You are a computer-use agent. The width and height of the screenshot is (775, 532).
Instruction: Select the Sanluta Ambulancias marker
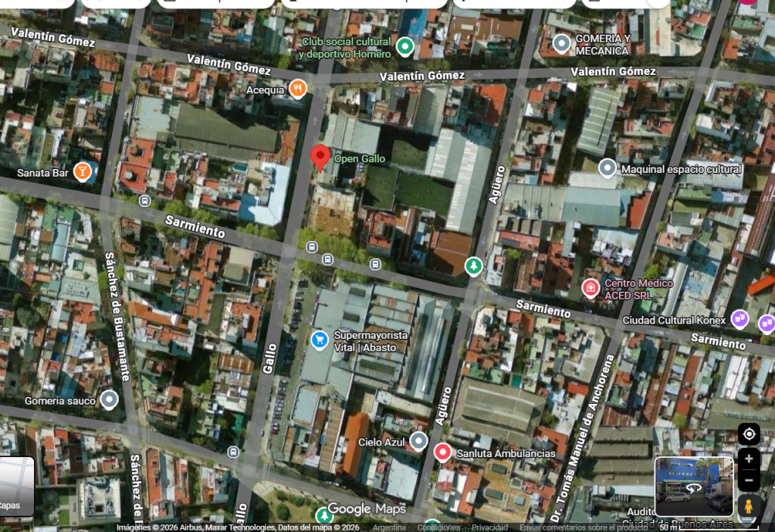pyautogui.click(x=442, y=452)
